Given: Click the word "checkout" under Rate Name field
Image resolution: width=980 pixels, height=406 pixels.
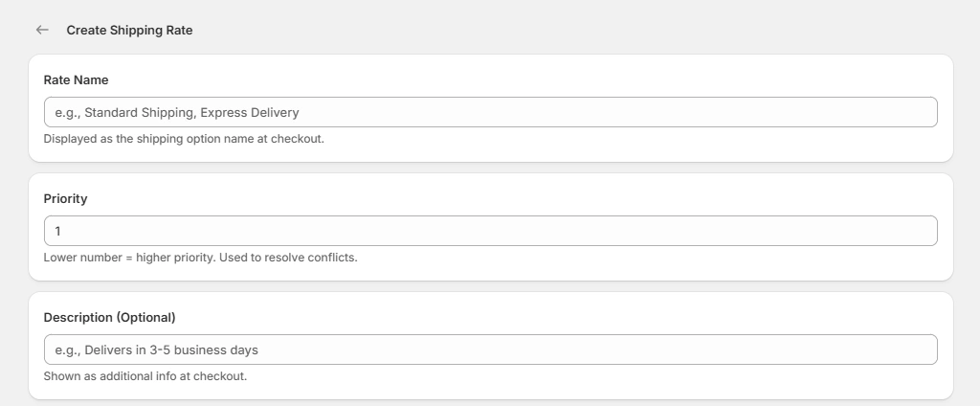Looking at the screenshot, I should coord(297,139).
